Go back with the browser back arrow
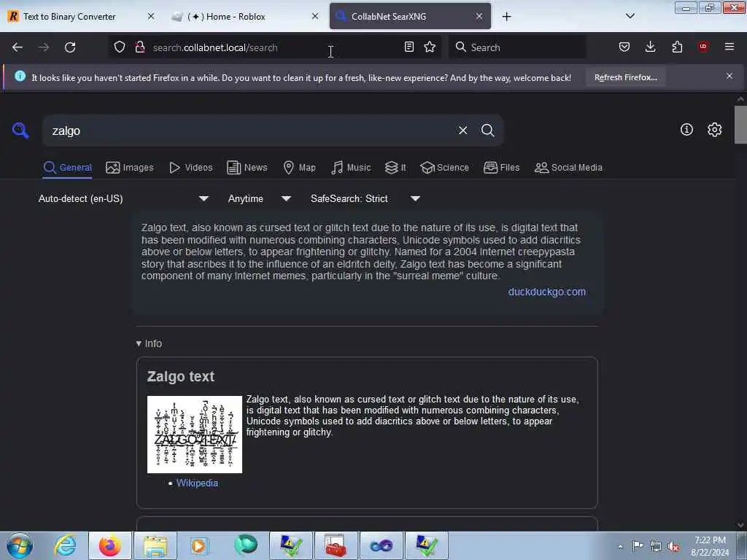Viewport: 747px width, 560px height. 18,47
